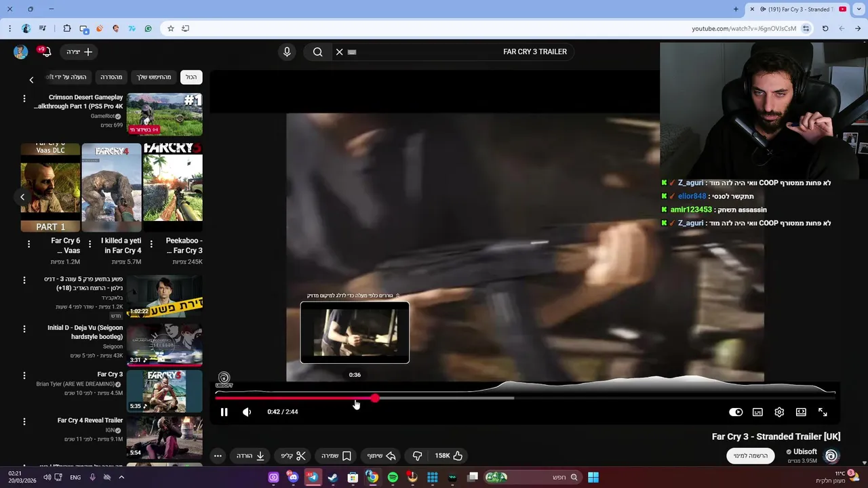868x488 pixels.
Task: Click the red progress bar scrubber
Action: pos(375,399)
